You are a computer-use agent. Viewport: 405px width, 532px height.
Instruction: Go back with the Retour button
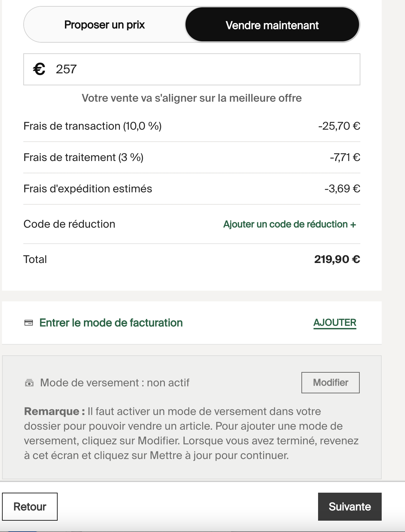click(30, 507)
